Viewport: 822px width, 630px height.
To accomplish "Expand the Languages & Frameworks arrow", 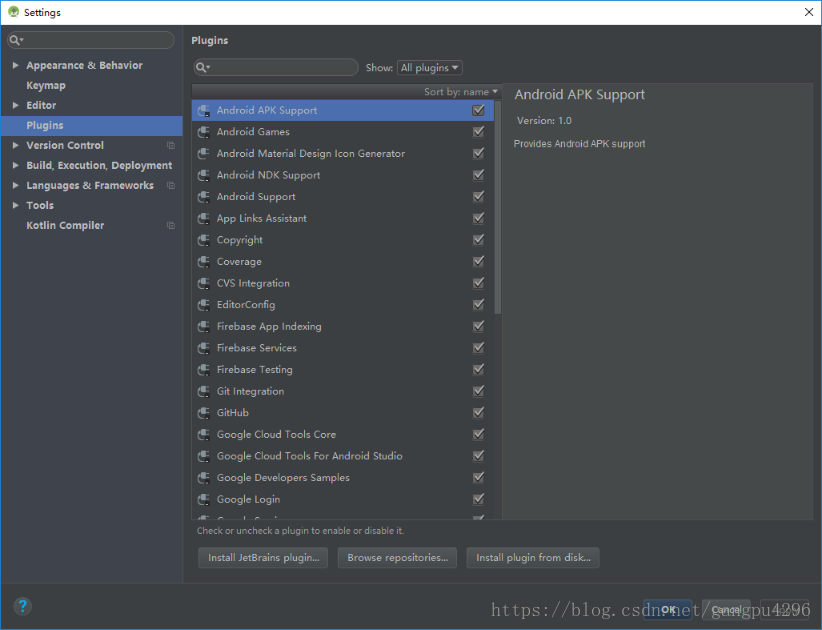I will 15,185.
